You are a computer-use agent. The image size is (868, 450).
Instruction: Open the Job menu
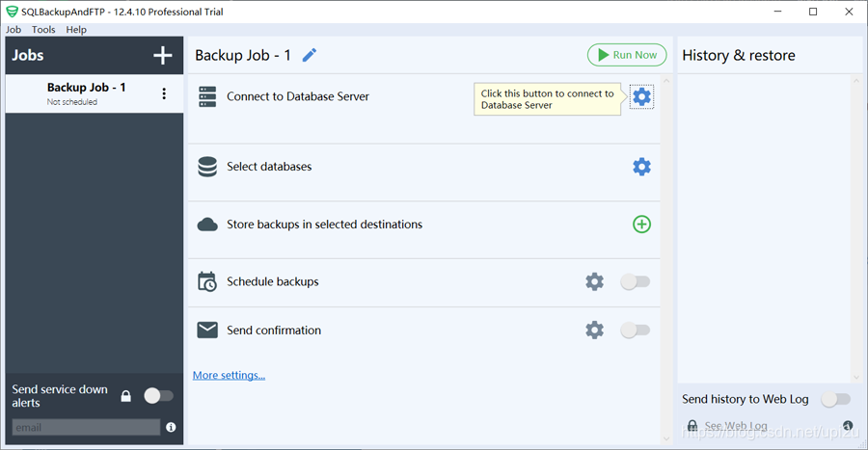(x=14, y=29)
